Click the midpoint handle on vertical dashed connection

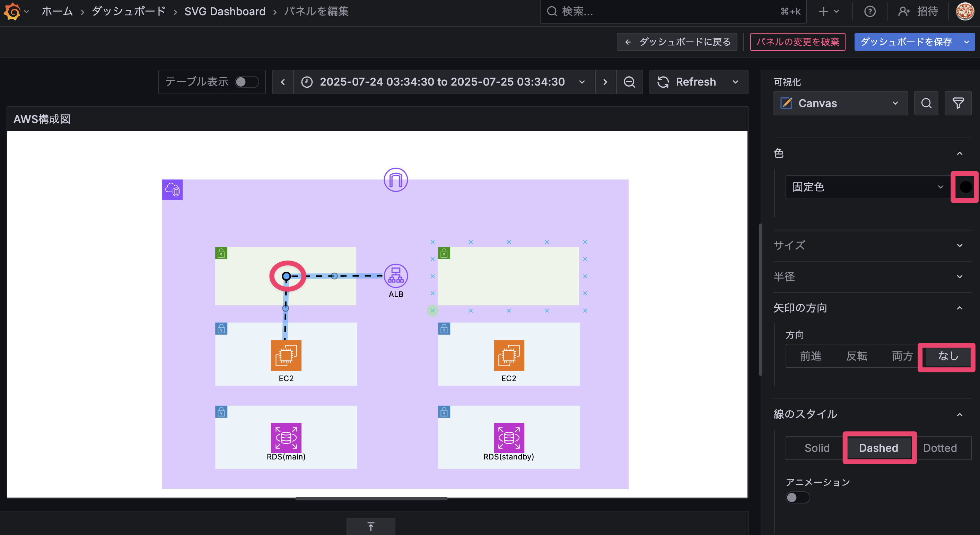(x=285, y=308)
